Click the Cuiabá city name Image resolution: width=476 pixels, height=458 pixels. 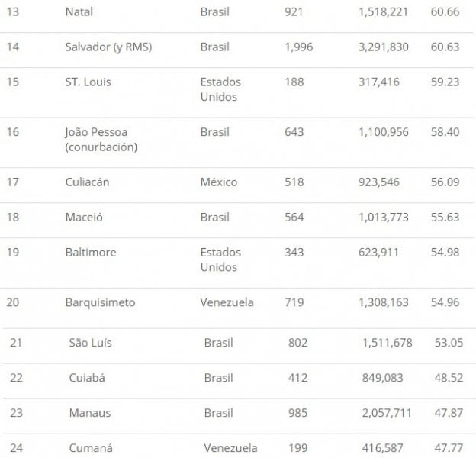88,378
